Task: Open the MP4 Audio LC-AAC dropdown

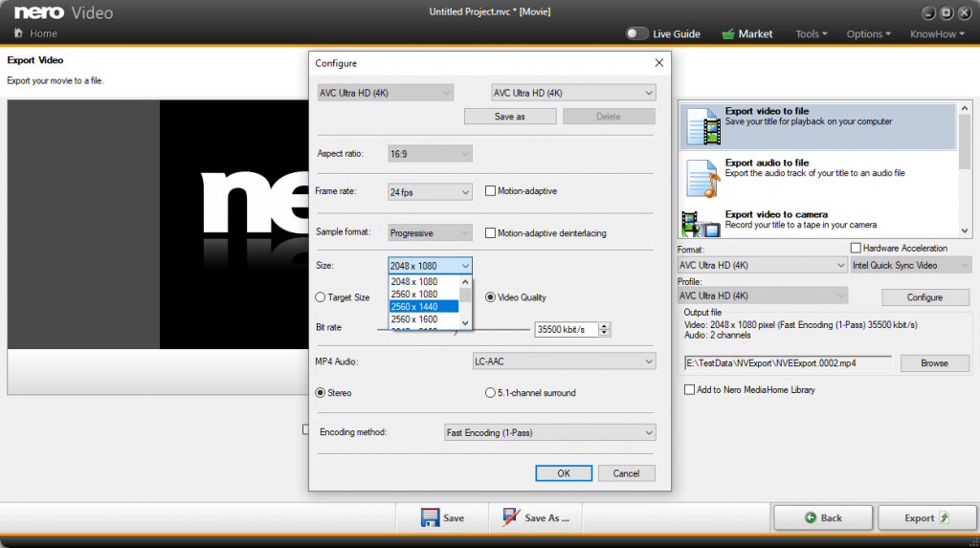Action: click(564, 362)
